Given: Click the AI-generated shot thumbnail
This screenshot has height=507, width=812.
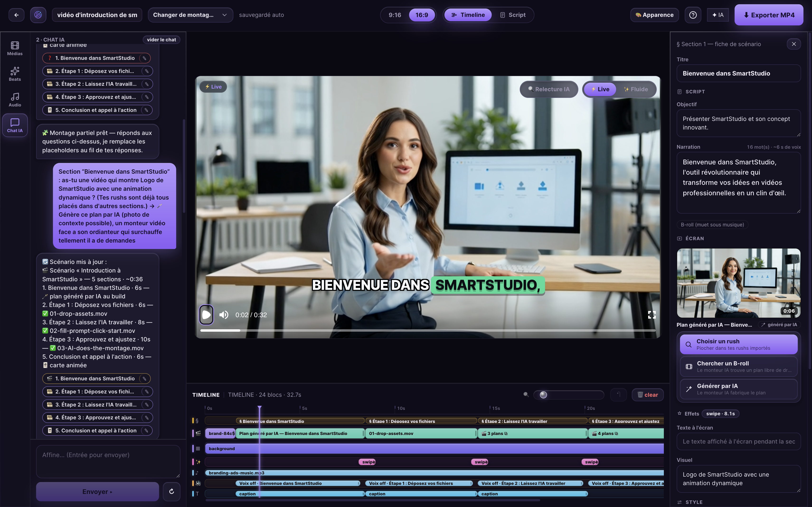Looking at the screenshot, I should pos(739,283).
